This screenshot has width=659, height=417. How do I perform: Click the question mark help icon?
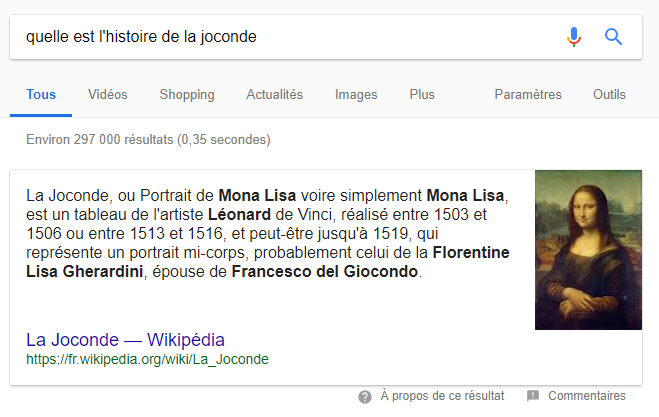point(365,396)
